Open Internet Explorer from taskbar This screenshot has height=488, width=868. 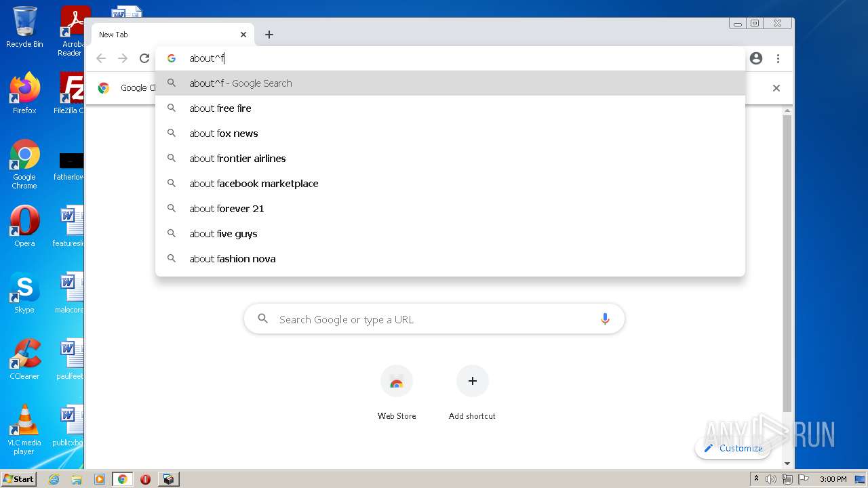click(54, 479)
